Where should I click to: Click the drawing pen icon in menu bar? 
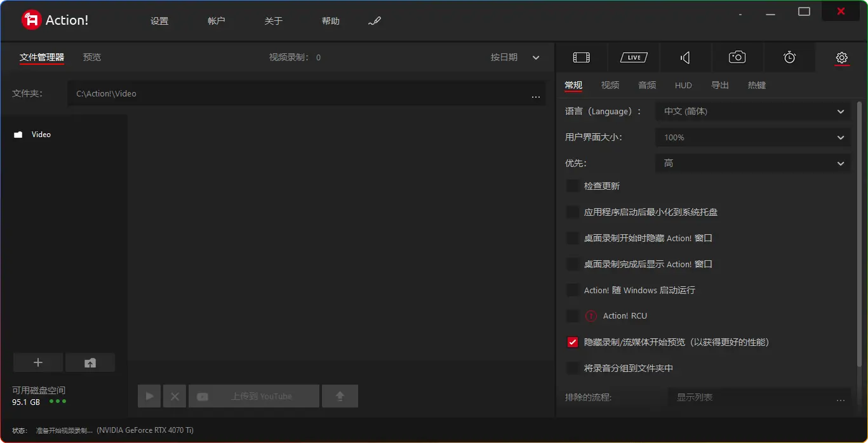tap(375, 21)
